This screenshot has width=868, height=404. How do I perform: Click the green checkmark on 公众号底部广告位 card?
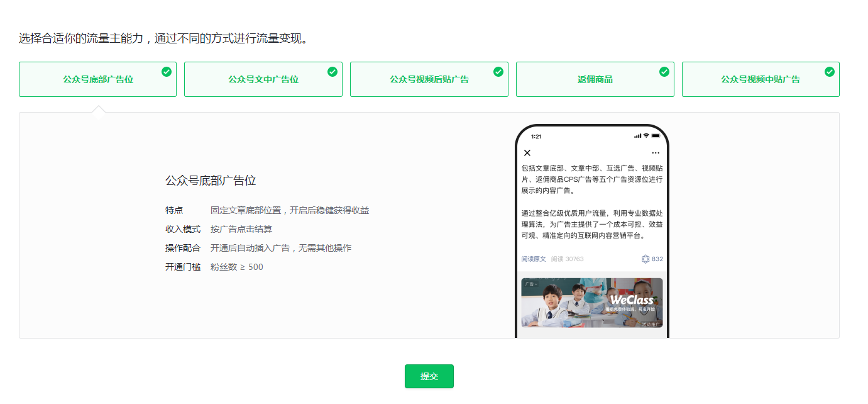(167, 71)
